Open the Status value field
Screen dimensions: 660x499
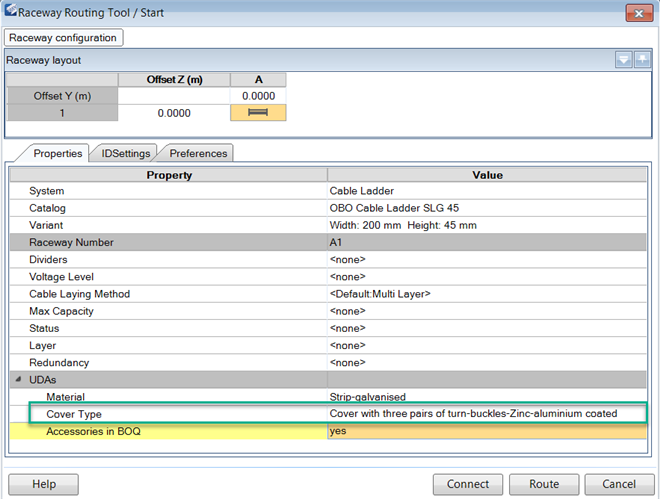[487, 328]
